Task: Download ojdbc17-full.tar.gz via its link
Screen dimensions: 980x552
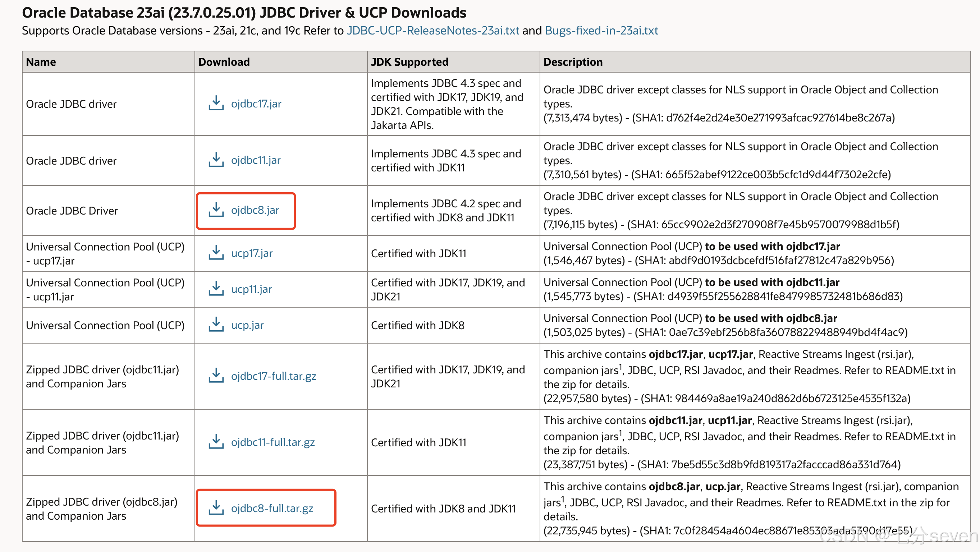Action: tap(274, 376)
